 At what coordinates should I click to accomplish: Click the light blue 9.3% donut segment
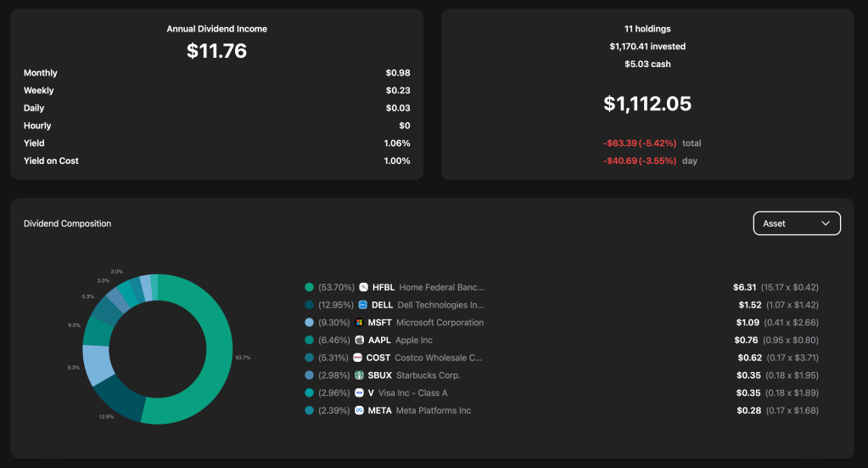(98, 364)
